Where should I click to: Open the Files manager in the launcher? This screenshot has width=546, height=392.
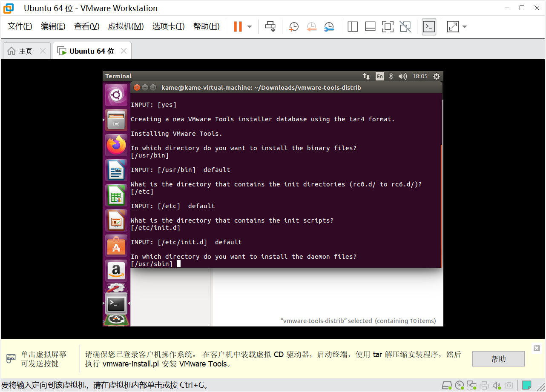[x=116, y=120]
